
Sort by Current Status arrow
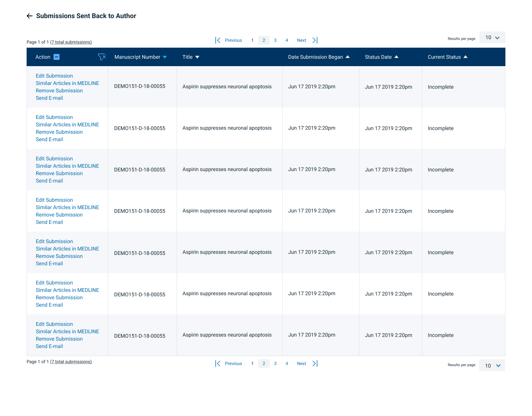click(x=465, y=57)
